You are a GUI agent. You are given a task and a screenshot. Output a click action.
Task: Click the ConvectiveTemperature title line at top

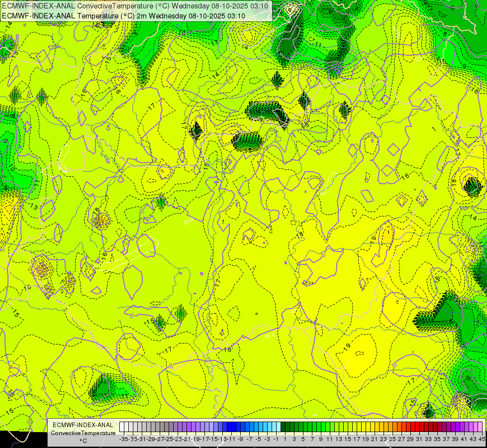pos(135,6)
